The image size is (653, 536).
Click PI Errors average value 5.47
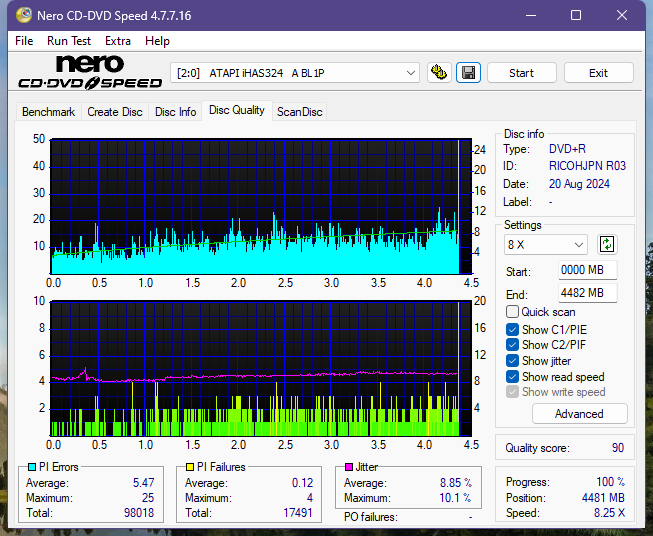coord(144,483)
